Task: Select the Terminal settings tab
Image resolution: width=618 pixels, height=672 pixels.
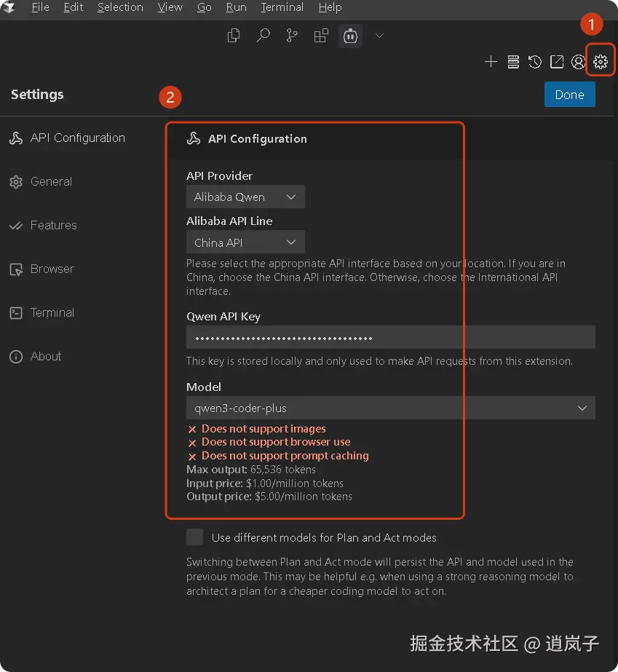Action: pyautogui.click(x=42, y=313)
